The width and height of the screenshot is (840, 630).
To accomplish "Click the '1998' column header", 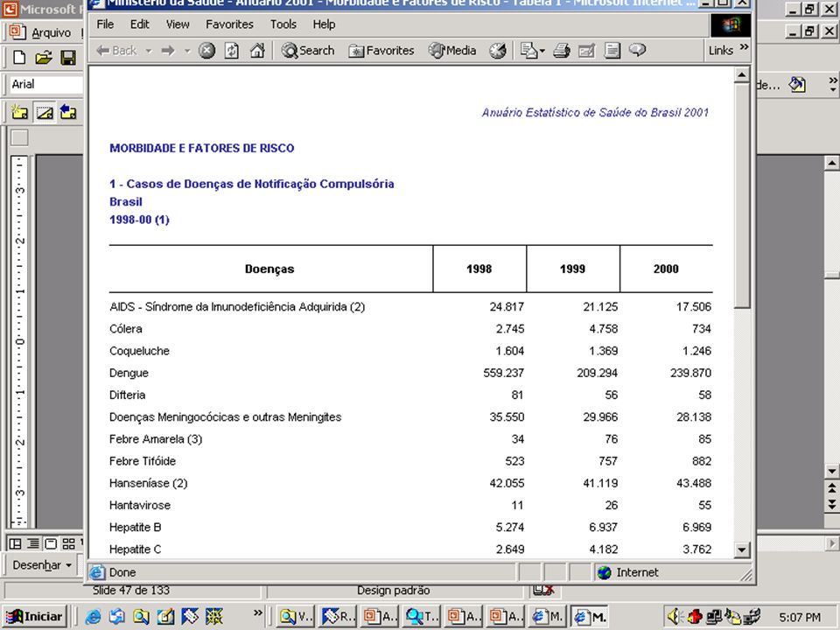I will [479, 269].
